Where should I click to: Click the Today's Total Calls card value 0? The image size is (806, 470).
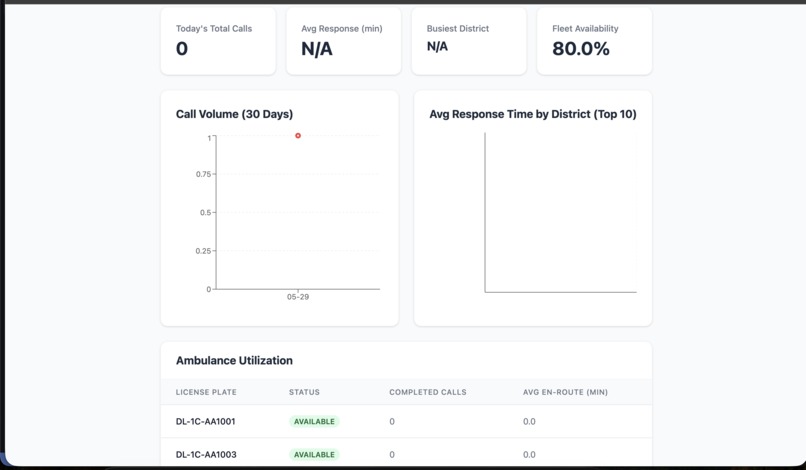click(x=182, y=49)
